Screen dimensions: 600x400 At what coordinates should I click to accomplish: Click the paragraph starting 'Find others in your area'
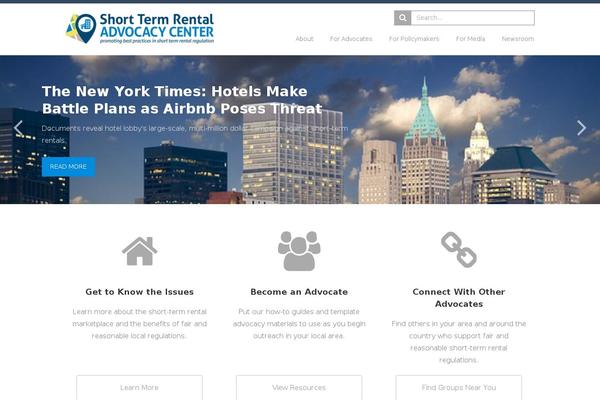459,342
